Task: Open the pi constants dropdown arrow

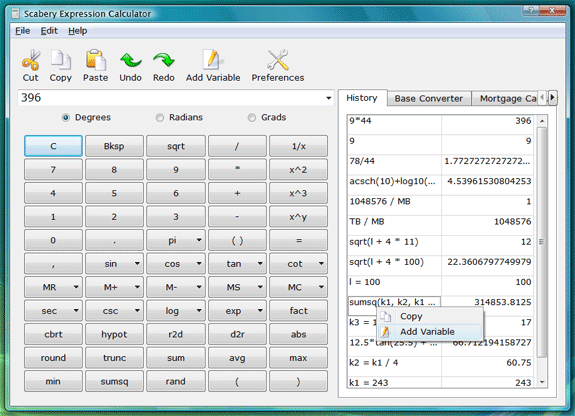Action: point(199,240)
